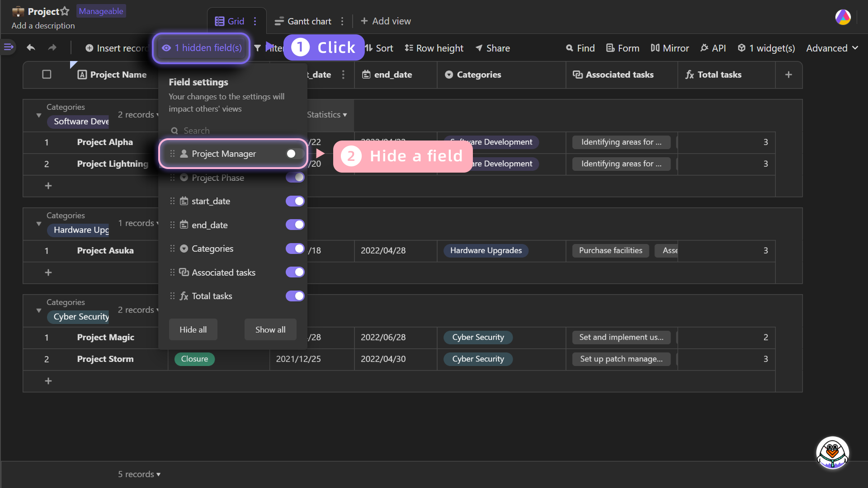Screen dimensions: 868x488
Task: Add a row in Hardware Upgrades group
Action: click(48, 272)
